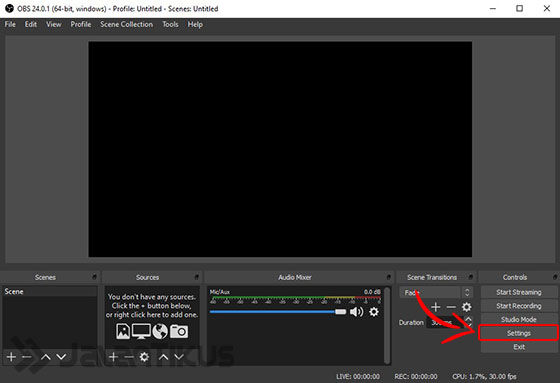The height and width of the screenshot is (383, 560).
Task: Open the Tools menu
Action: (x=170, y=24)
